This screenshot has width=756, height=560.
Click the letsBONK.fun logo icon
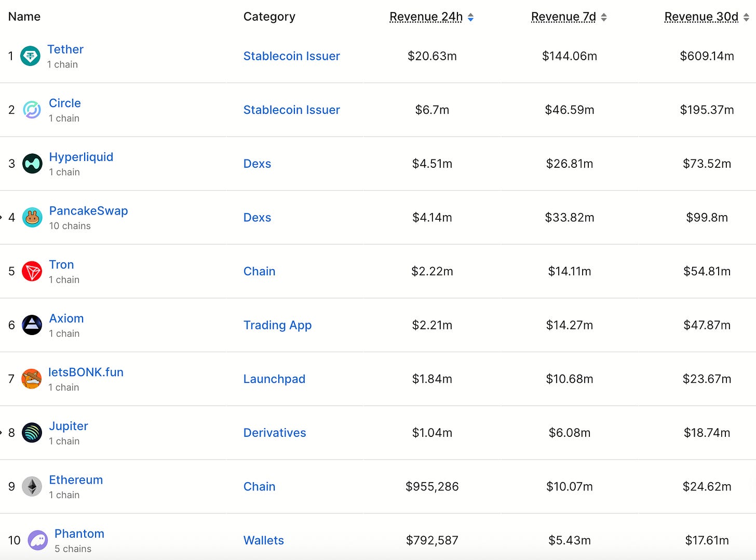(x=32, y=379)
